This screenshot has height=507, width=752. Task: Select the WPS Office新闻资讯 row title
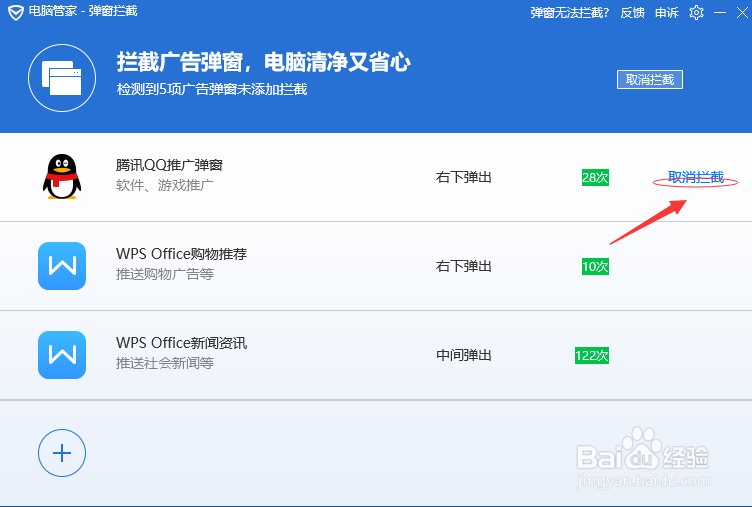[x=181, y=343]
